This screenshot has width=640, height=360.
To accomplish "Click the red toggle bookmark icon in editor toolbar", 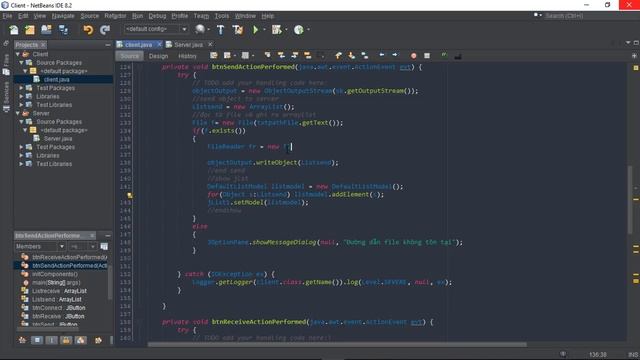I will point(413,56).
